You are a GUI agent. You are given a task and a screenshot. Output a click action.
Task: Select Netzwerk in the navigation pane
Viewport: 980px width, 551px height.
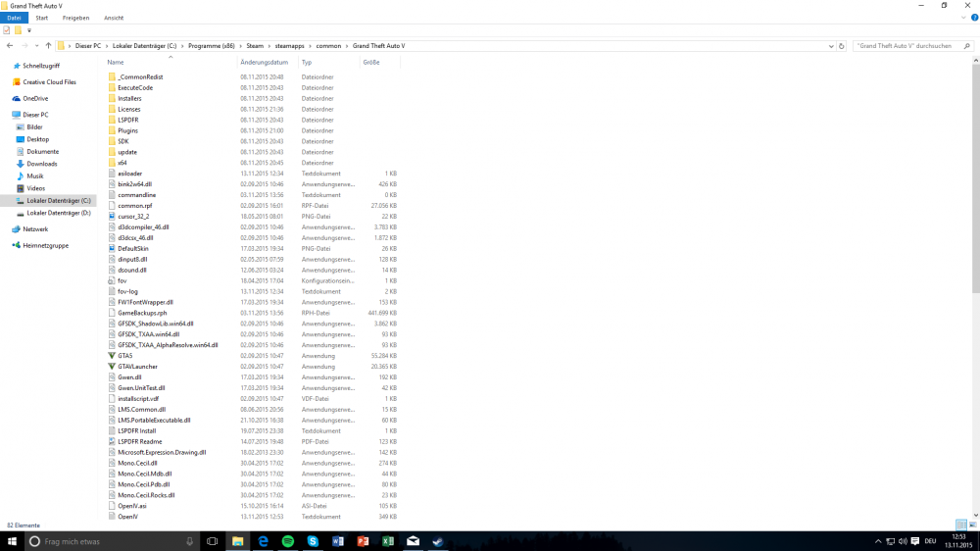(35, 228)
